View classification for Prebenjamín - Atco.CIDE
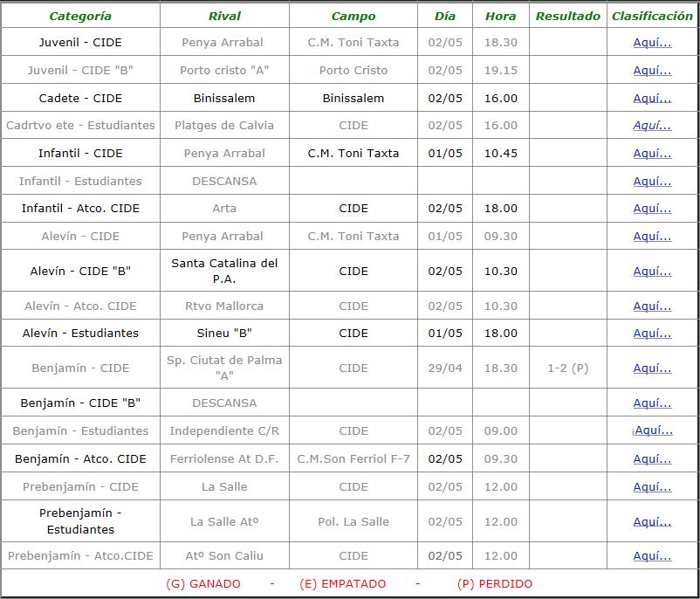This screenshot has height=599, width=700. [x=652, y=555]
